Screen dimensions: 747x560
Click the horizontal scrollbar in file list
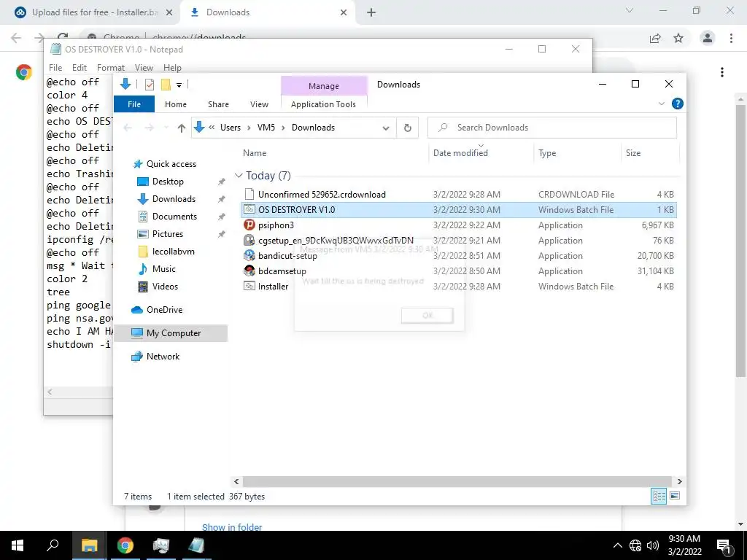457,481
